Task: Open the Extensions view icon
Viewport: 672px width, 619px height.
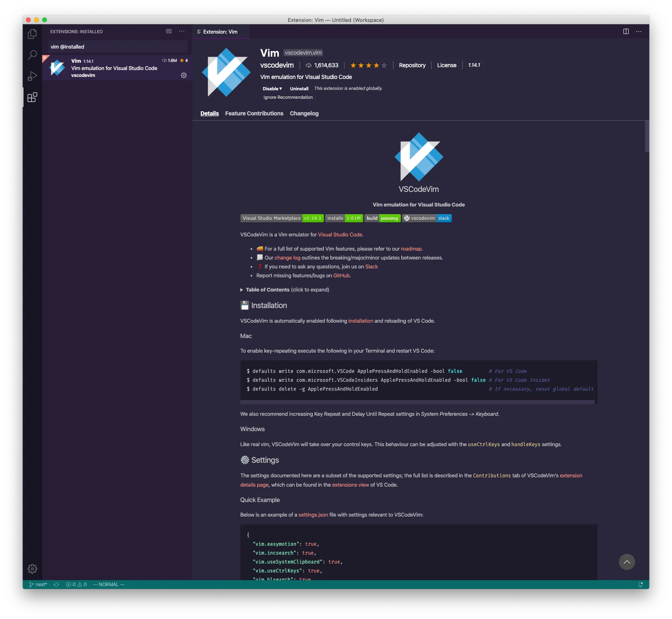Action: [32, 97]
